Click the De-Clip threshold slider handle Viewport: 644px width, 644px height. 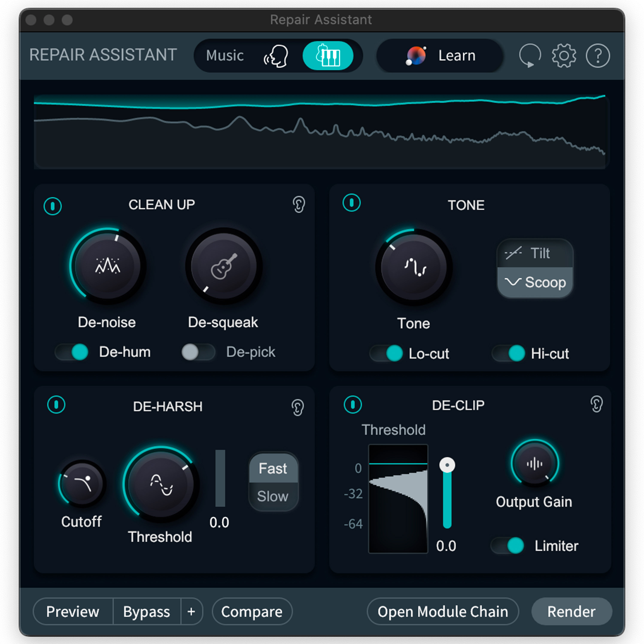(447, 465)
